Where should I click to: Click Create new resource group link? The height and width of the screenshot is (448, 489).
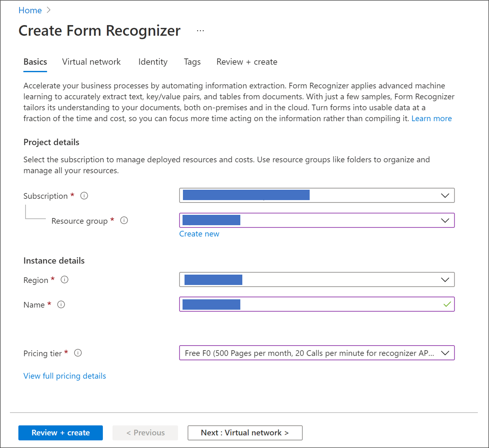click(199, 234)
